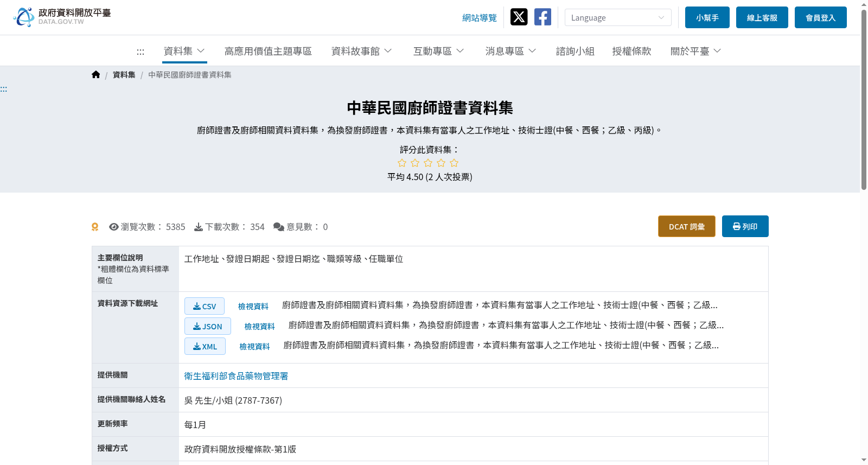Download the XML resource
Viewport: 868px width, 465px height.
(205, 346)
